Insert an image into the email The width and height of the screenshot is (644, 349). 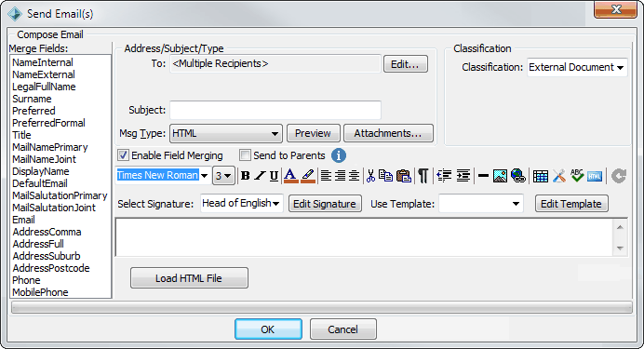(500, 176)
